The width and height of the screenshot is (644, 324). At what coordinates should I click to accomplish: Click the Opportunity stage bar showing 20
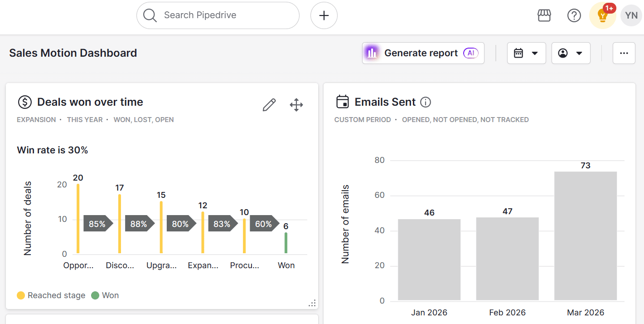click(78, 219)
